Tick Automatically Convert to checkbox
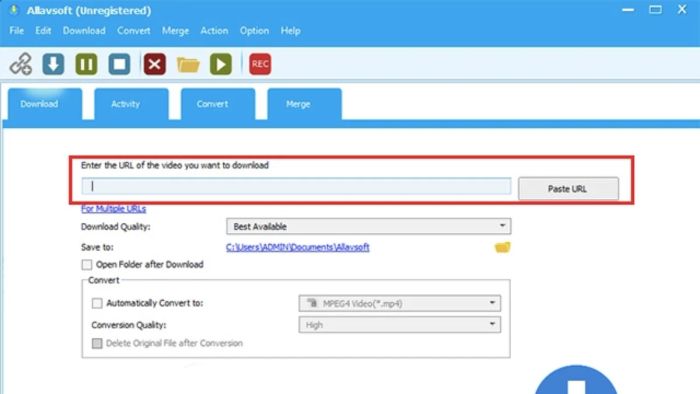Viewport: 700px width, 394px height. tap(97, 303)
